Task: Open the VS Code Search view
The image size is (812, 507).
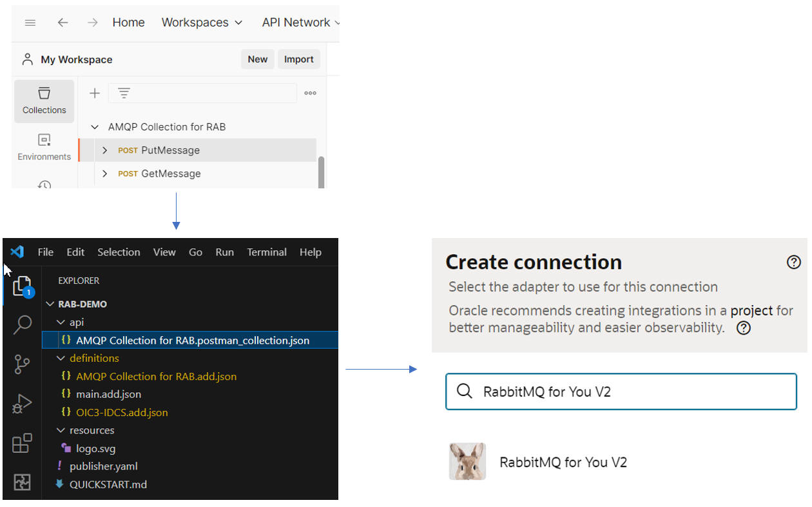Action: click(22, 324)
